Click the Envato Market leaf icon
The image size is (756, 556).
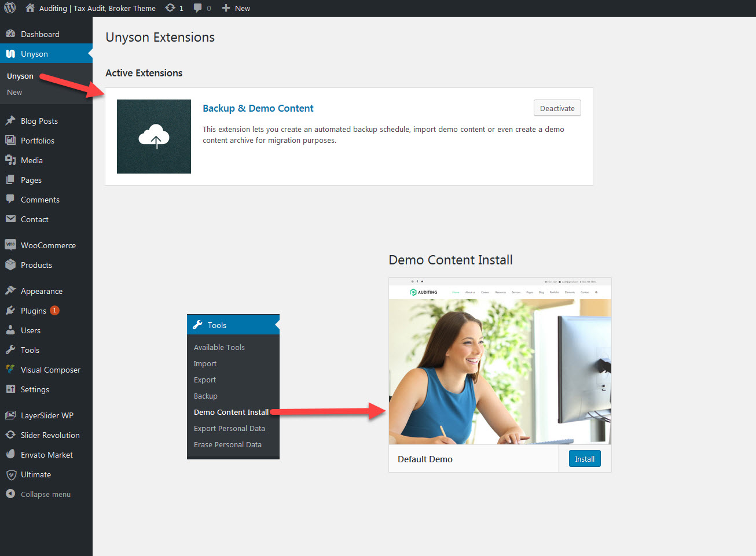pyautogui.click(x=10, y=454)
